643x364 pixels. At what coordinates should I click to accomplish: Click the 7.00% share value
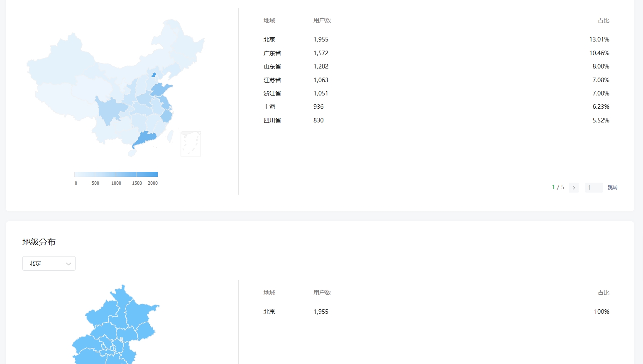click(x=601, y=93)
